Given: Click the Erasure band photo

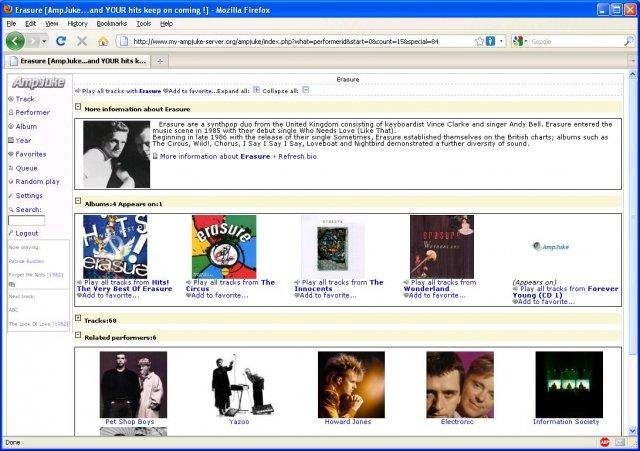Looking at the screenshot, I should tap(116, 154).
